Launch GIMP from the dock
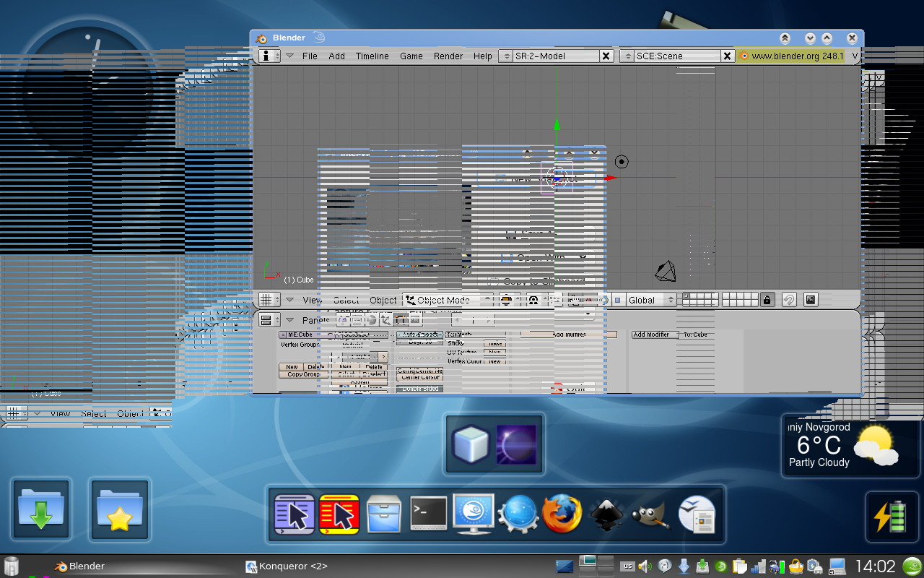This screenshot has width=924, height=578. 650,514
